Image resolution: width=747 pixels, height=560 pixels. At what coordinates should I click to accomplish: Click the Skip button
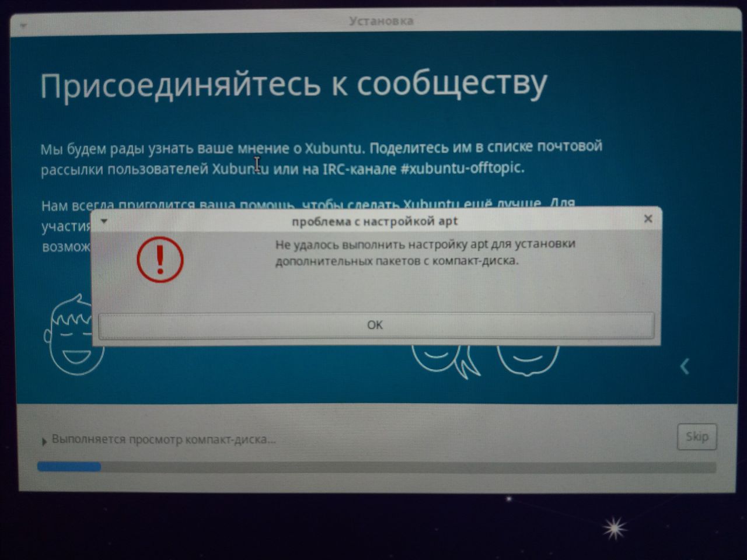coord(697,436)
